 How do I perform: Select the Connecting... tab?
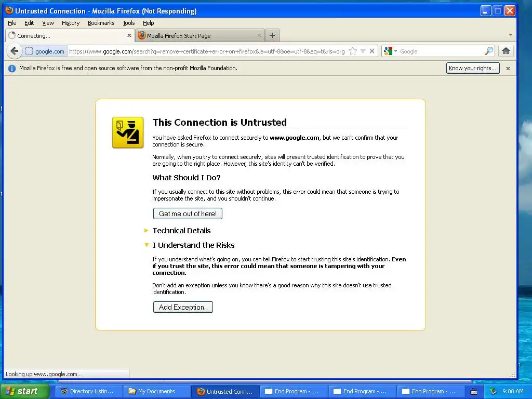70,36
